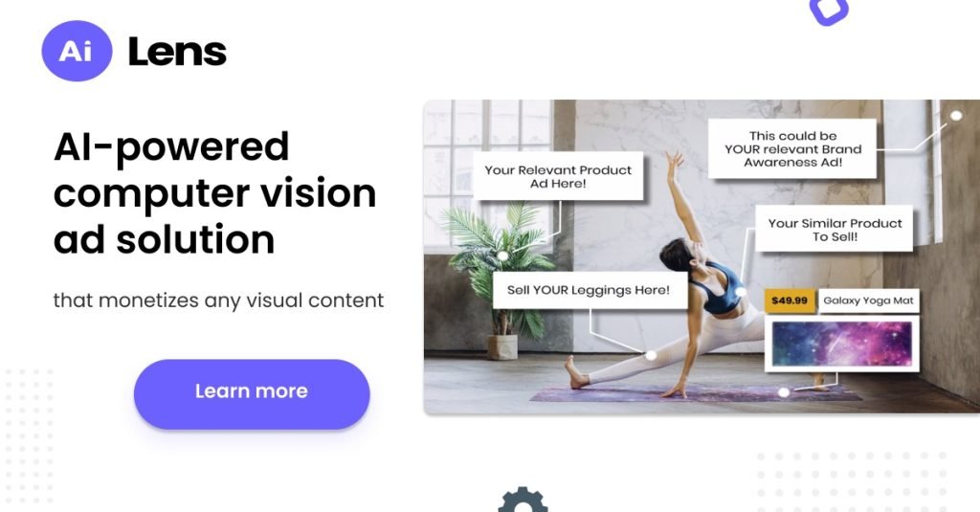Click the Lens brand wordmark
The height and width of the screenshot is (512, 980).
pos(177,52)
